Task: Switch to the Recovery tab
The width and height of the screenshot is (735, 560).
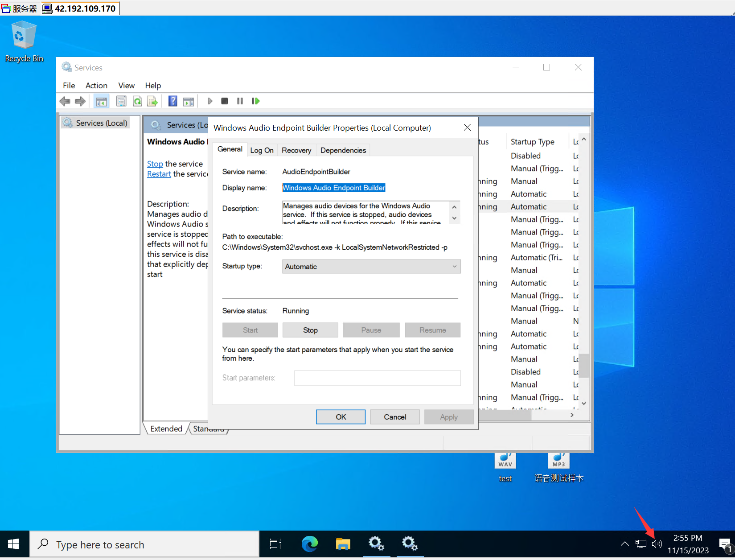Action: [x=296, y=150]
